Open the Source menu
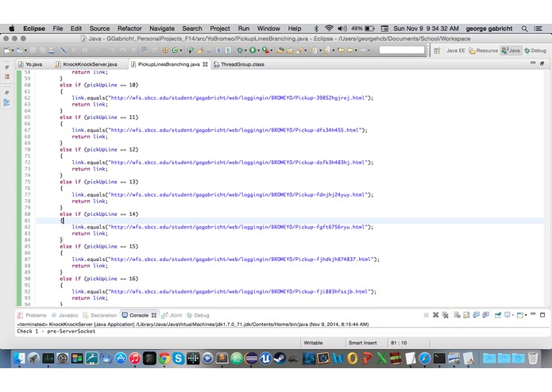 pos(99,29)
